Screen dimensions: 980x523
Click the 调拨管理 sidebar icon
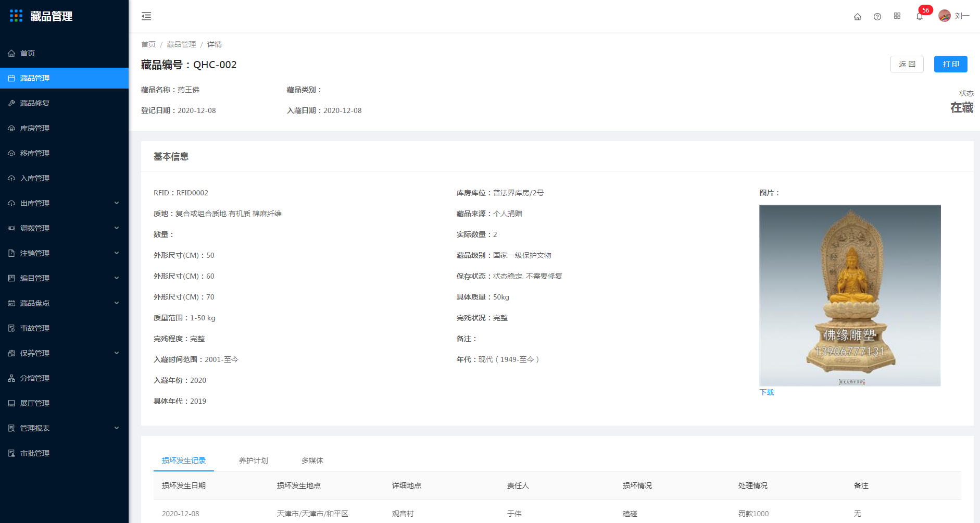(11, 228)
